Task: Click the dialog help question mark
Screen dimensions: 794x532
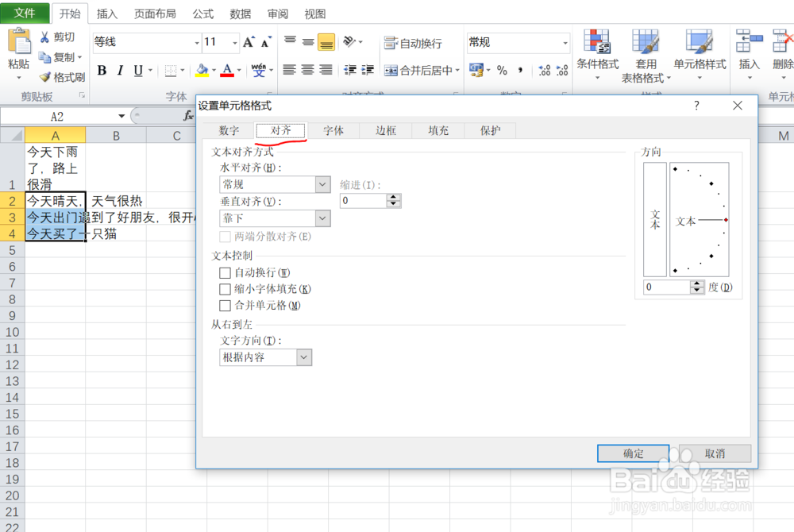Action: click(697, 106)
